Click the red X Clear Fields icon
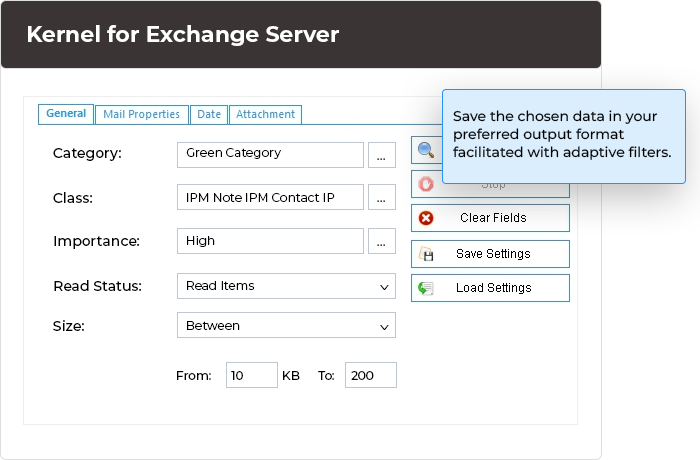The height and width of the screenshot is (460, 700). click(x=426, y=218)
